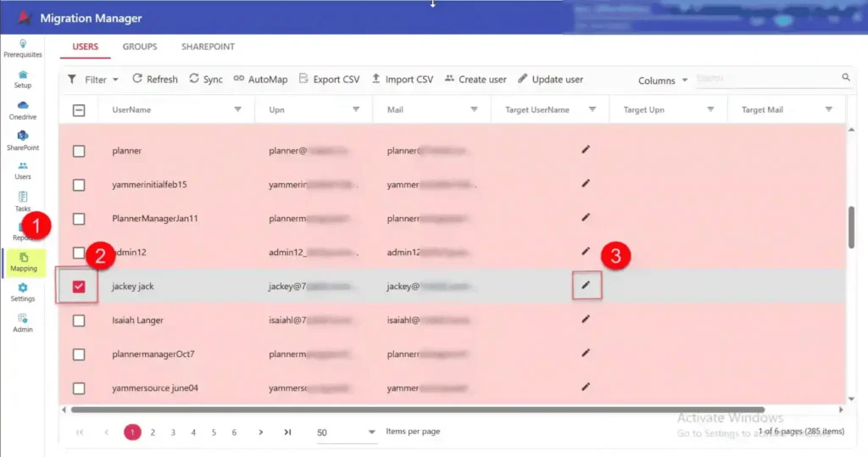Viewport: 868px width, 457px height.
Task: Click the Export CSV button
Action: [330, 79]
